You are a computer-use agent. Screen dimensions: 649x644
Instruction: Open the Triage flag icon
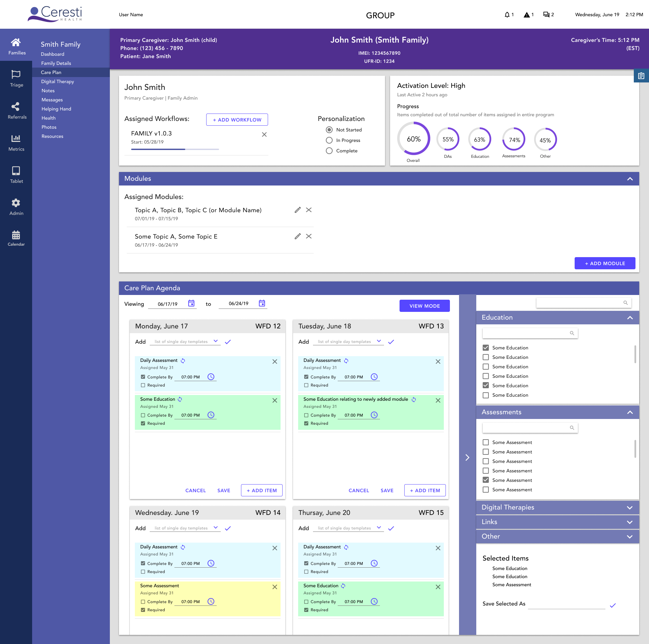click(x=16, y=74)
